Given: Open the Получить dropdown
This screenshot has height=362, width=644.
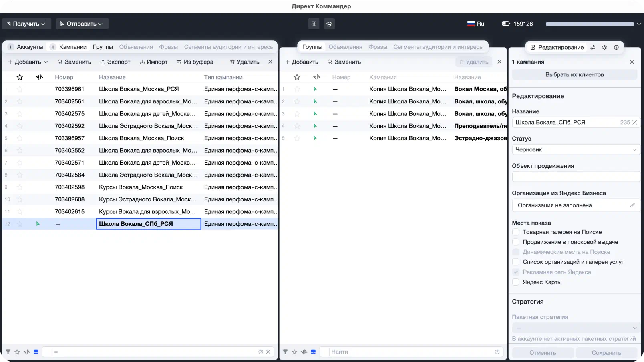Looking at the screenshot, I should tap(26, 24).
